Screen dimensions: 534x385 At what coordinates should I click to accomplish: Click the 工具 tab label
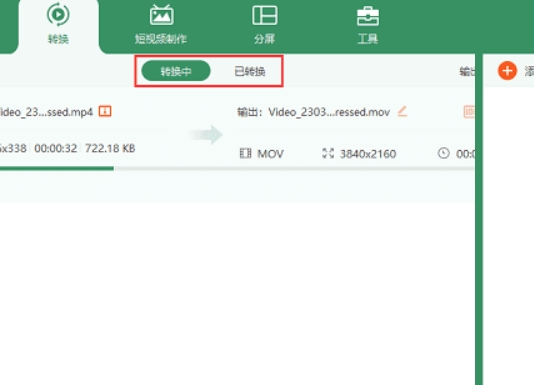pos(368,39)
